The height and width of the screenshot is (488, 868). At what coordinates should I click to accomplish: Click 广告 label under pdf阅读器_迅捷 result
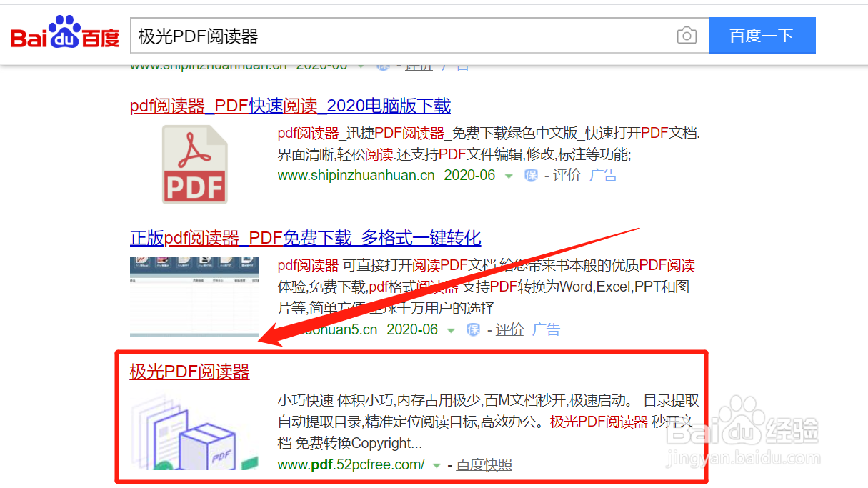click(603, 175)
